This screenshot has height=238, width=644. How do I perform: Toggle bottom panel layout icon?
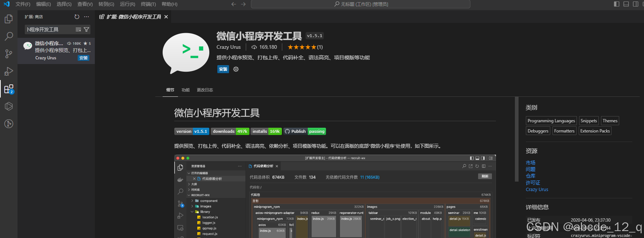626,4
